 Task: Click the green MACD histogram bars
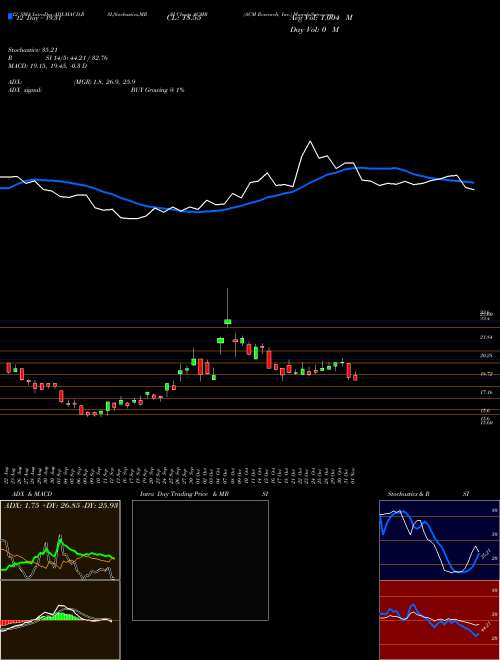tap(60, 616)
